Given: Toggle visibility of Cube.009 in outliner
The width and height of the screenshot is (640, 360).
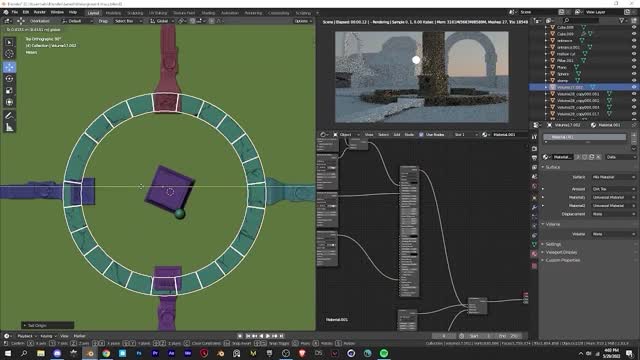Looking at the screenshot, I should coord(634,34).
